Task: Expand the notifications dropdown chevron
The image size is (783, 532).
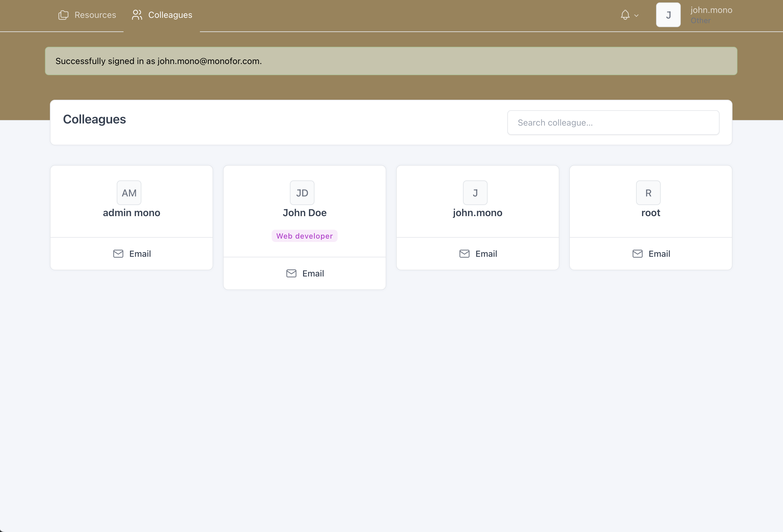Action: (x=636, y=15)
